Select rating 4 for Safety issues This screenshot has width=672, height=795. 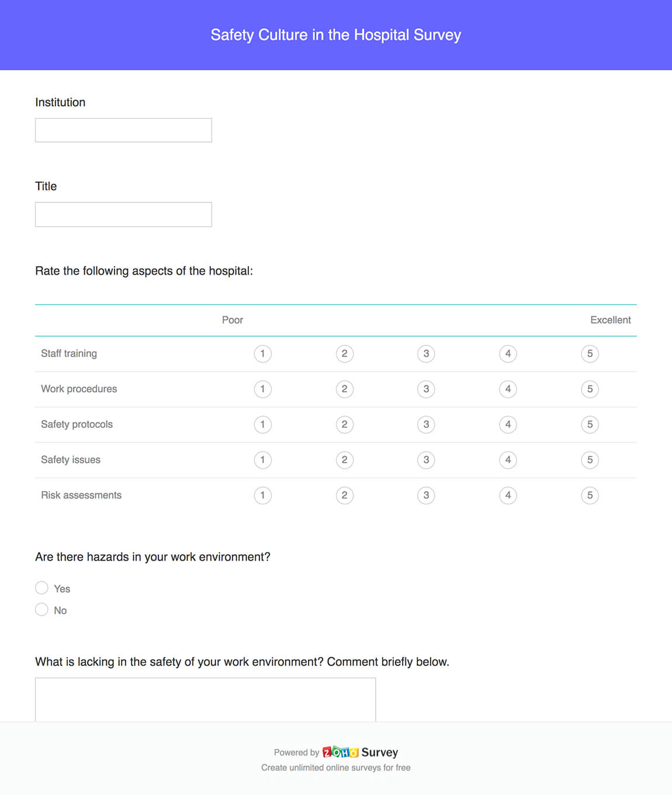point(508,460)
